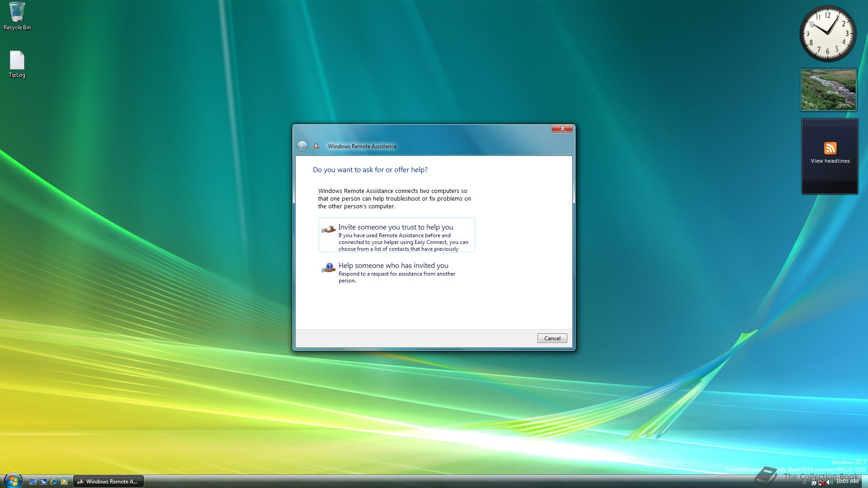This screenshot has width=868, height=488.
Task: Click the orange RSS feed icon
Action: pos(830,148)
